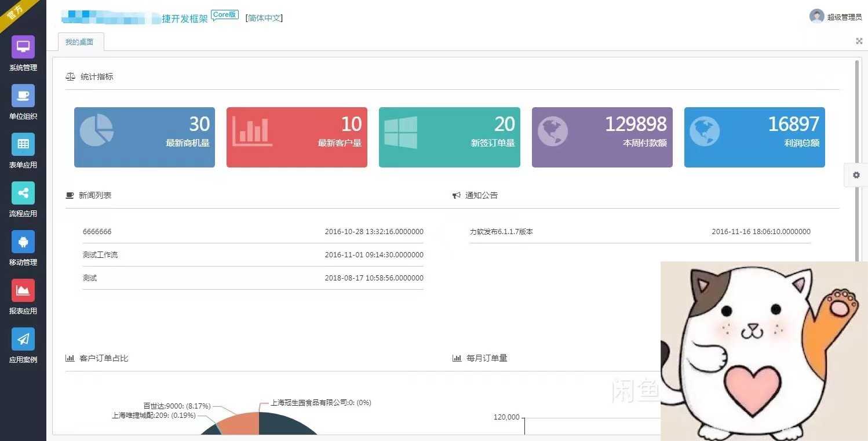Screen dimensions: 868x441
Task: Click the vertical scrollbar of the desktop panel
Action: [x=858, y=160]
